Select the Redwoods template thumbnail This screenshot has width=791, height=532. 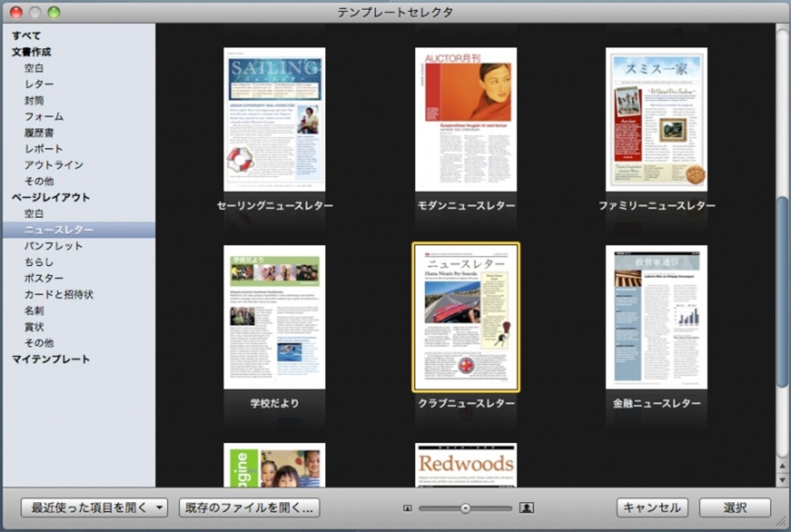click(x=466, y=465)
